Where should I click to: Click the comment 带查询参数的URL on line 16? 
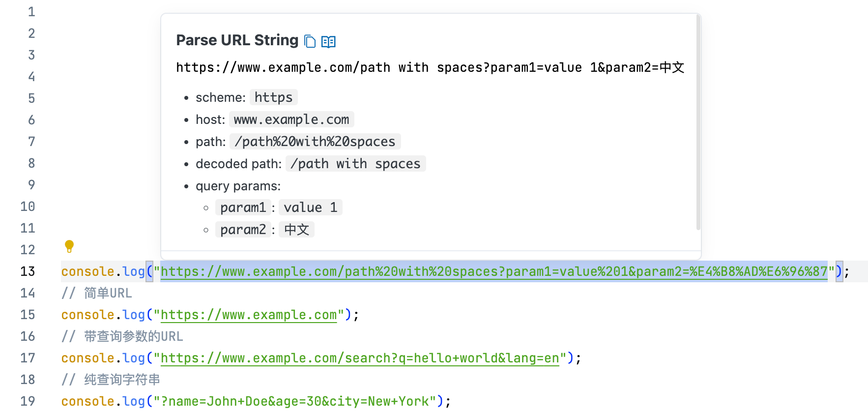(x=122, y=336)
